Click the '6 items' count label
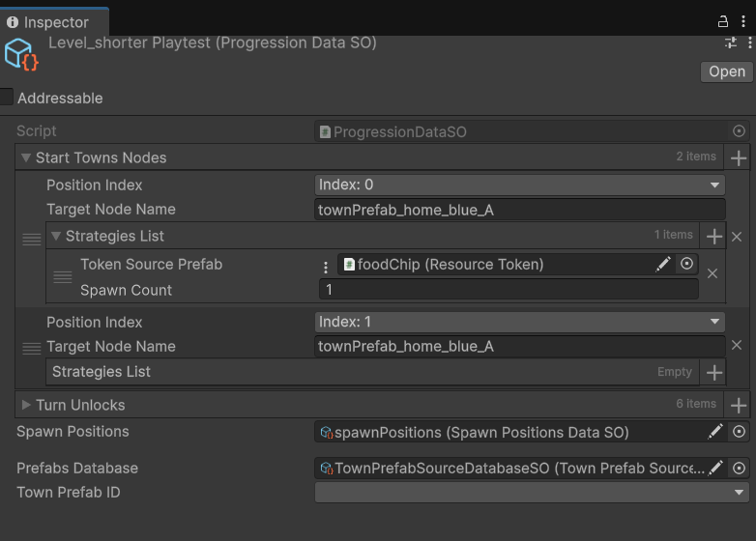 click(x=696, y=404)
